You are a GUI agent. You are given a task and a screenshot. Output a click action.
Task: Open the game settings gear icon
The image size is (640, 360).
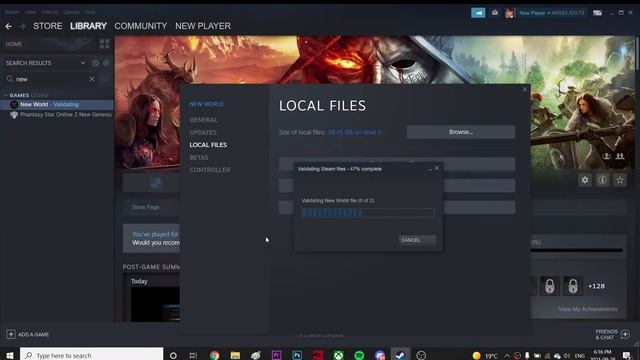(x=585, y=180)
